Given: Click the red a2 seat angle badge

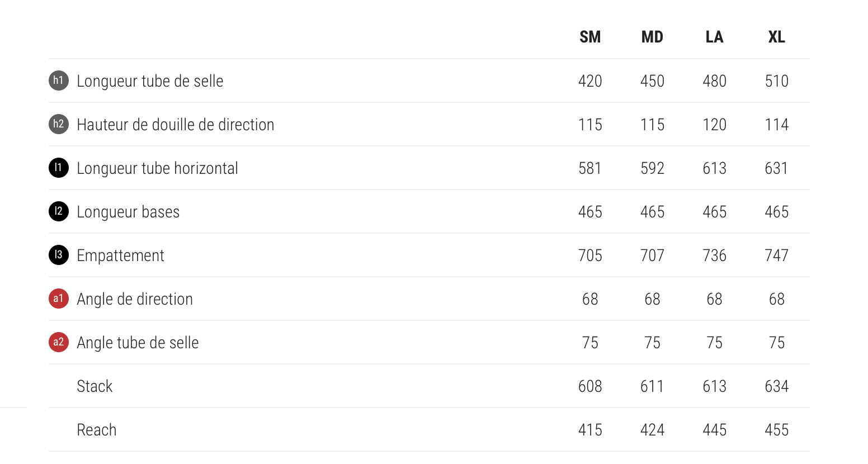Looking at the screenshot, I should tap(59, 342).
